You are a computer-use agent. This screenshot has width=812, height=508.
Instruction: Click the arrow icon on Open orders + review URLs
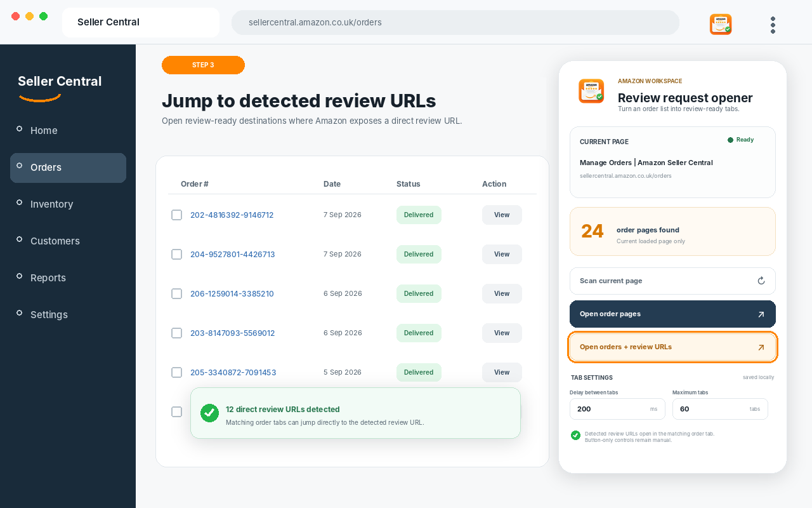761,347
